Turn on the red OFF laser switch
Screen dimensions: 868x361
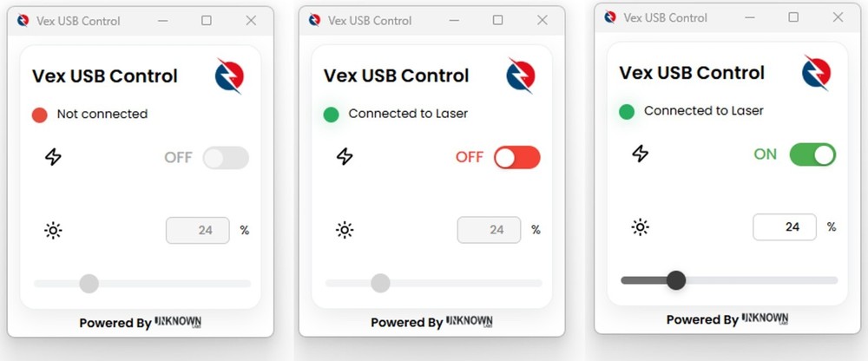tap(517, 157)
